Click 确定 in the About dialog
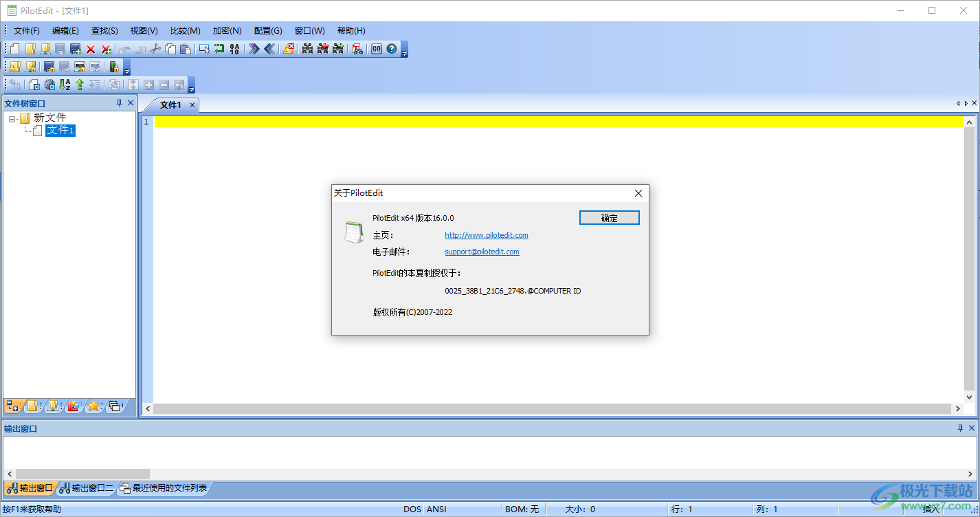This screenshot has width=980, height=517. point(610,218)
